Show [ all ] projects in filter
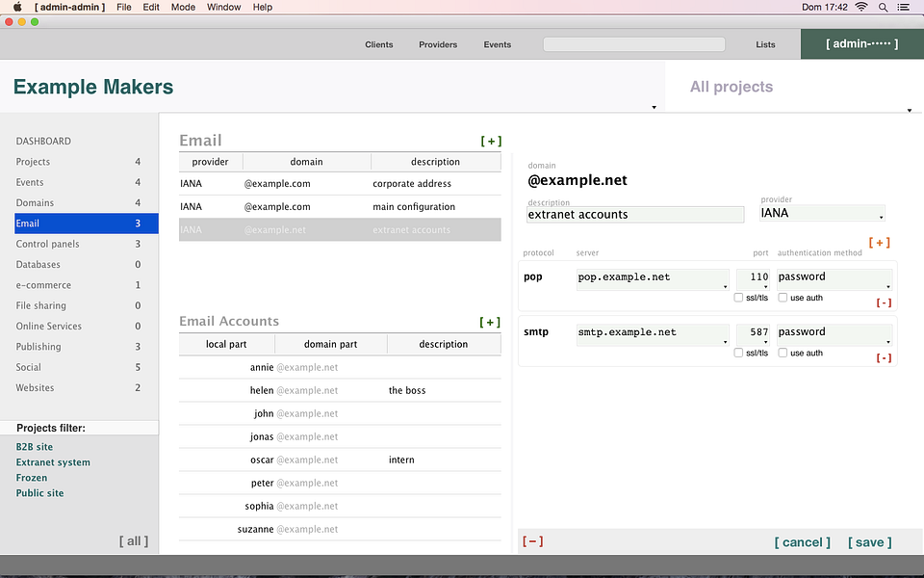Screen dimensions: 924x578 pos(134,540)
